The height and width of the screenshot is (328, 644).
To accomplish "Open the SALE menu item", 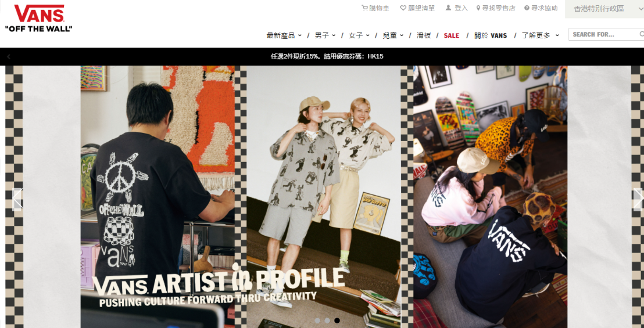I will pos(452,35).
